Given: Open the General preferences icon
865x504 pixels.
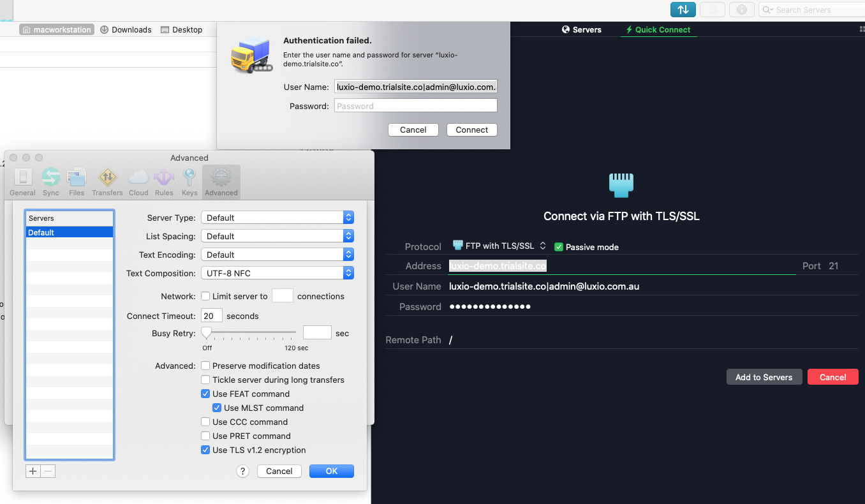Looking at the screenshot, I should pos(22,181).
